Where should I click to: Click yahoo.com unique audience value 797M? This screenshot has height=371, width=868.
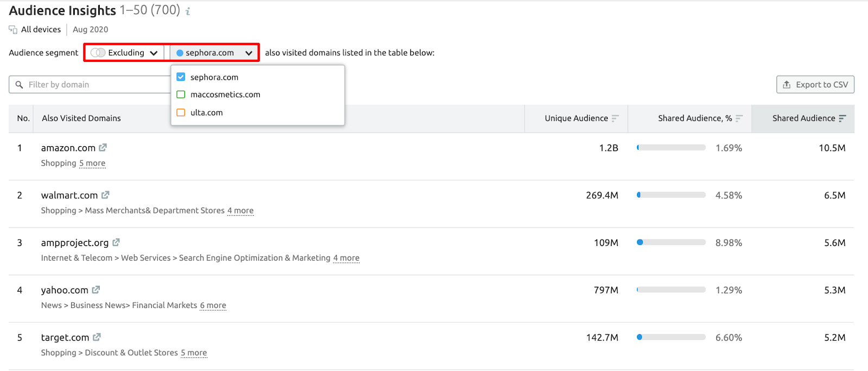tap(606, 290)
